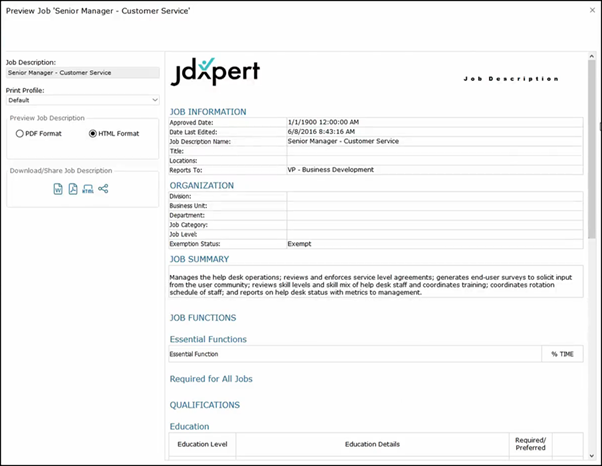Click the preview vertical scrollbar thumb

click(x=593, y=150)
